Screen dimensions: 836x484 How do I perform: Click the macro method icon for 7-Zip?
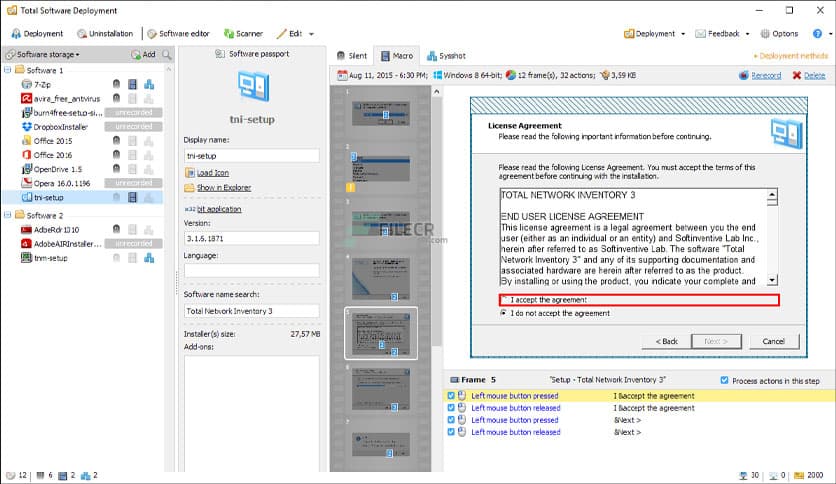click(x=132, y=84)
